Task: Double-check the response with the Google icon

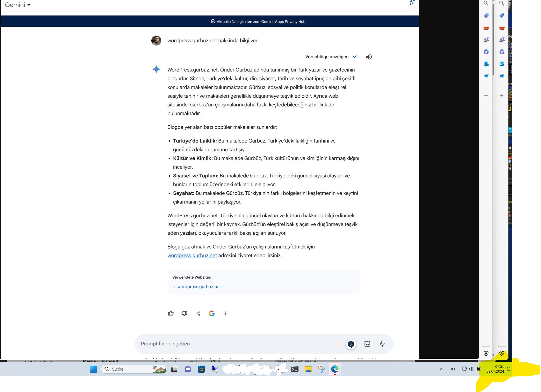Action: click(x=212, y=313)
